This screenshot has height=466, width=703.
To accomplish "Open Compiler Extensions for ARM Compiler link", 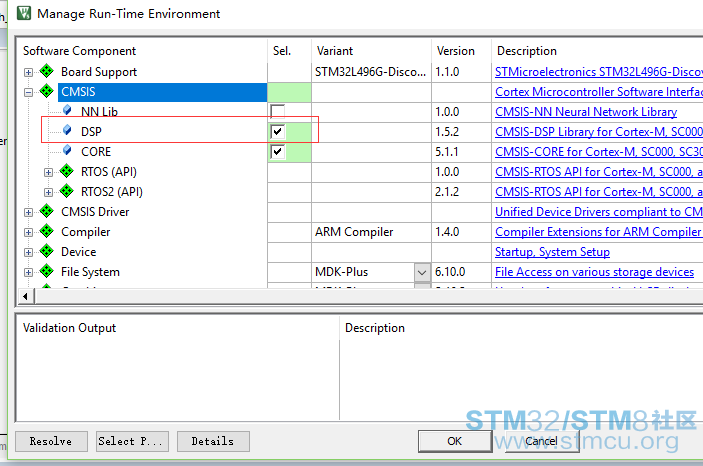I will coord(599,232).
